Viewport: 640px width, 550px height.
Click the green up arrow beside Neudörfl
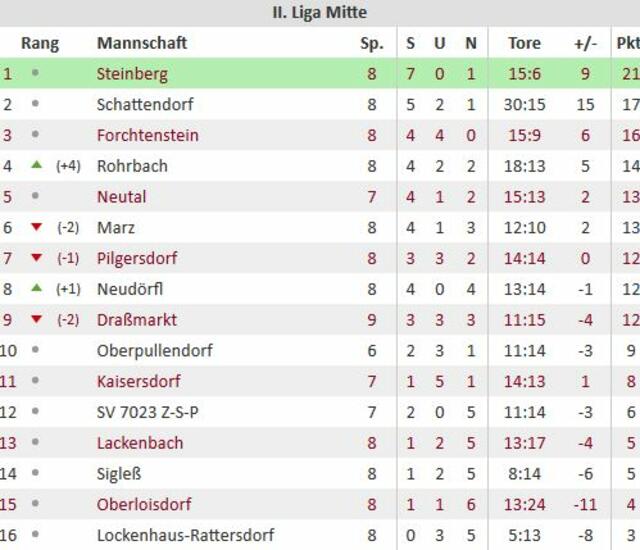[37, 288]
